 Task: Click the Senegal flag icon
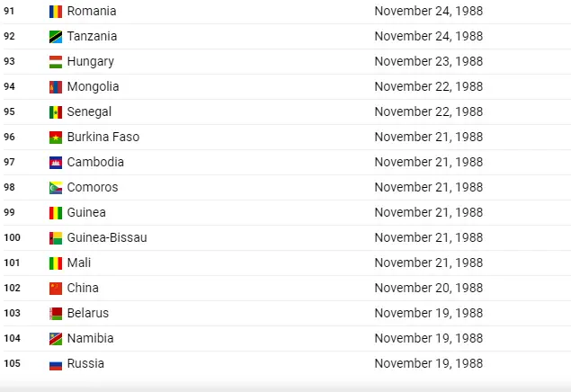[x=56, y=112]
